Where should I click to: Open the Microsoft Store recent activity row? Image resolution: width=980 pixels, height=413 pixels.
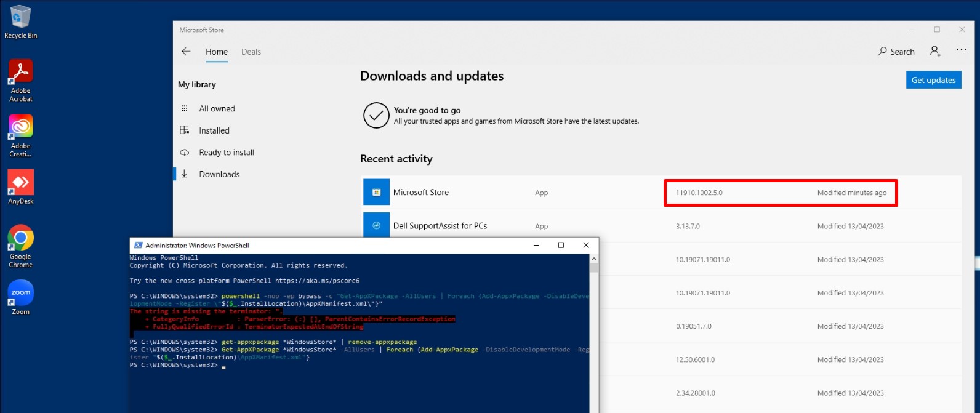point(661,192)
